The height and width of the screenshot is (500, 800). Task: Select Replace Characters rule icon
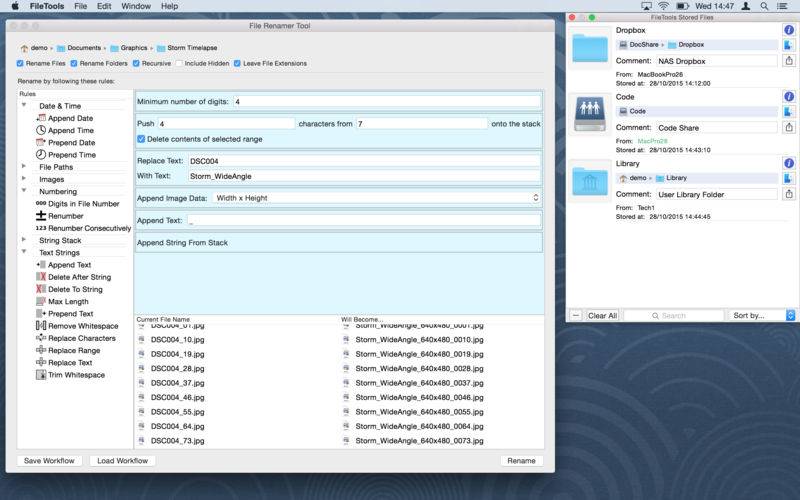(x=41, y=338)
